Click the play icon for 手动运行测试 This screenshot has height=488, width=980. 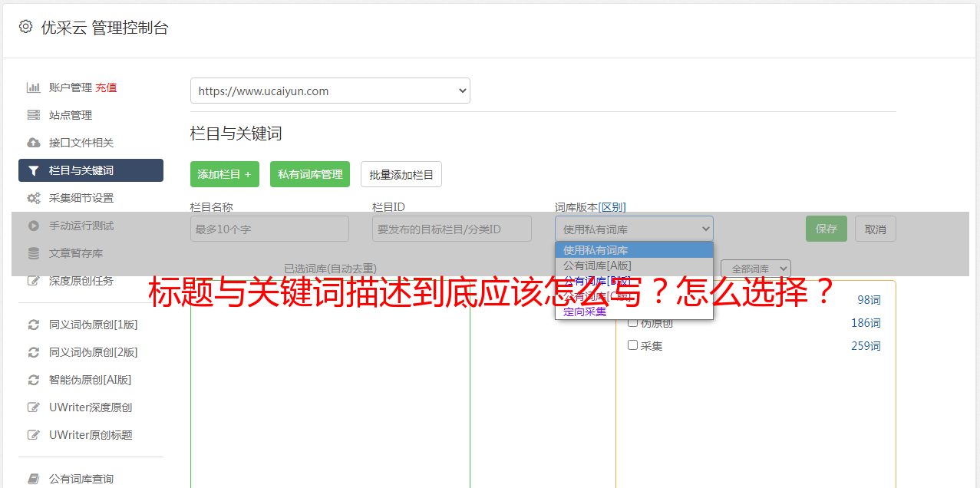34,226
